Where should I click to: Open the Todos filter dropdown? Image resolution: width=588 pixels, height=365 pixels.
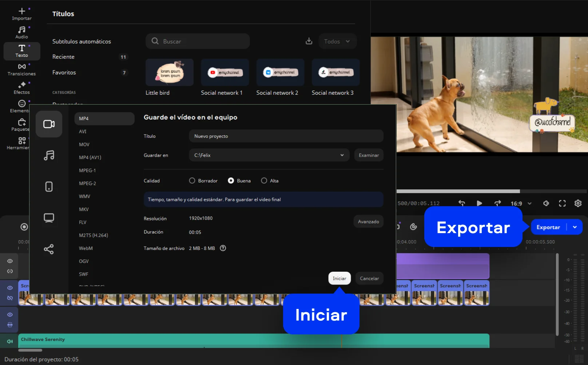coord(337,41)
